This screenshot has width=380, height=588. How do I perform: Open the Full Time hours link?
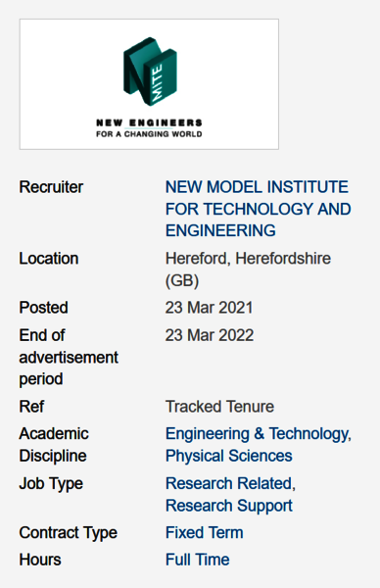(198, 560)
